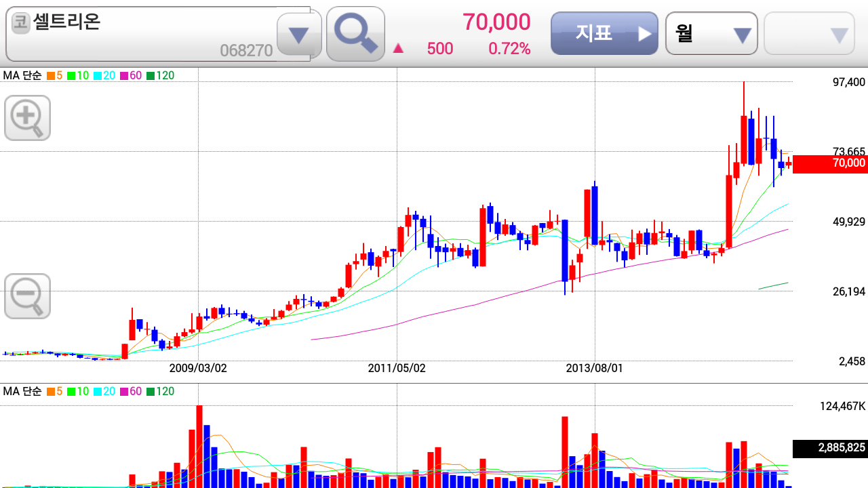Click the red 70,000 price tag on axis
868x488 pixels.
(830, 163)
